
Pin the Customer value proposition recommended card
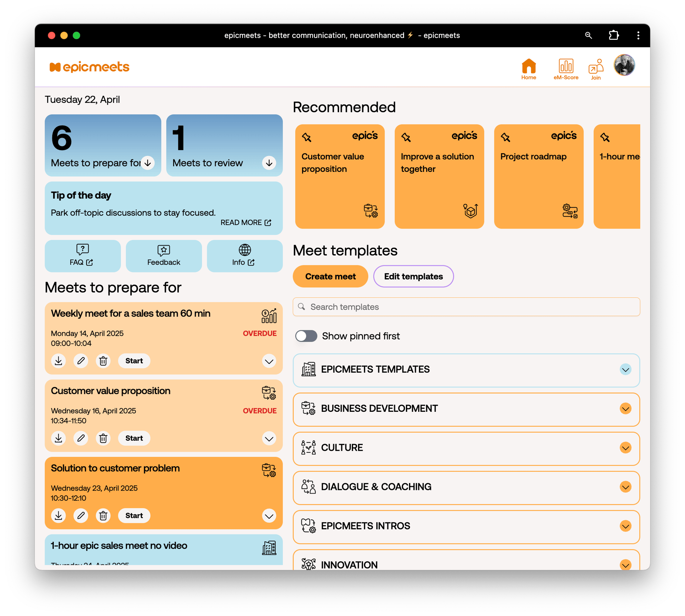pos(307,137)
